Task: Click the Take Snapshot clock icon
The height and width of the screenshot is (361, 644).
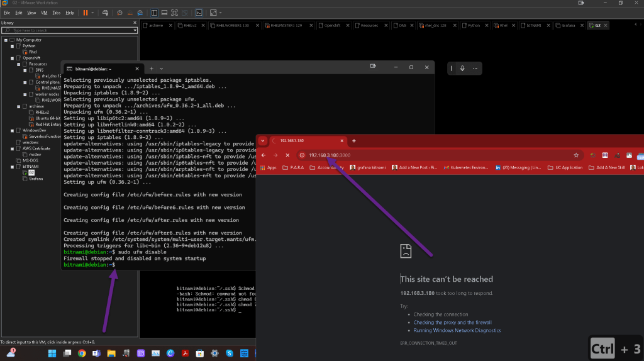Action: pyautogui.click(x=119, y=13)
